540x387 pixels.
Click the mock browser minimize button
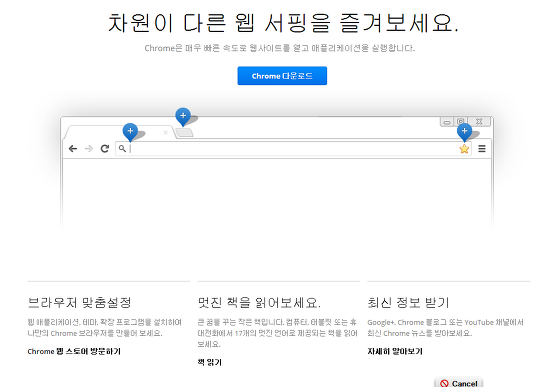tap(447, 122)
